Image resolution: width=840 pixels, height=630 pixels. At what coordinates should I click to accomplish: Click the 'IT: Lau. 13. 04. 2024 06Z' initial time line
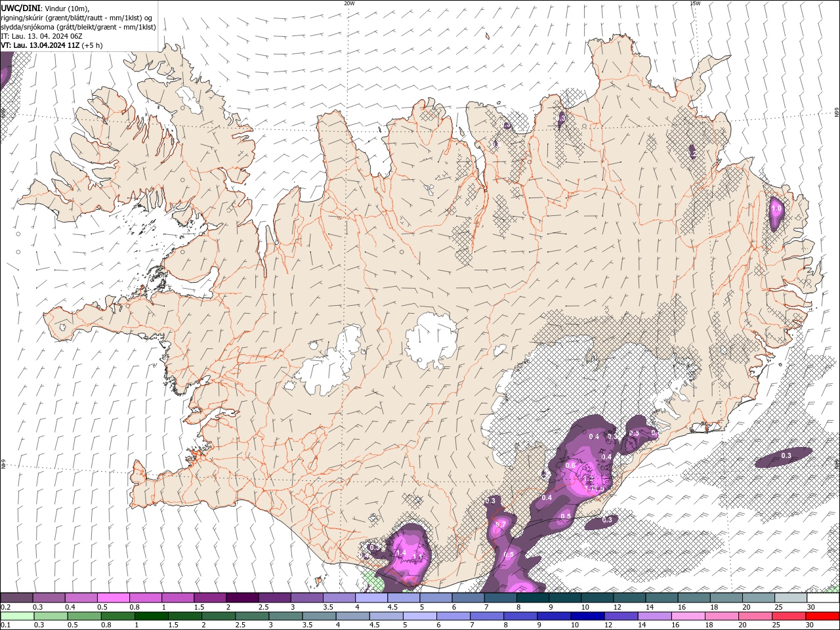[42, 36]
